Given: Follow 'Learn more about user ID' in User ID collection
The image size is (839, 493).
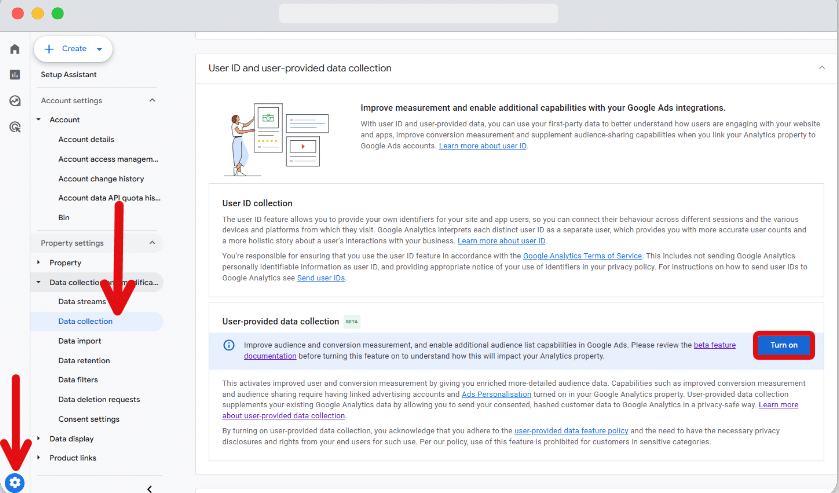Looking at the screenshot, I should 501,241.
